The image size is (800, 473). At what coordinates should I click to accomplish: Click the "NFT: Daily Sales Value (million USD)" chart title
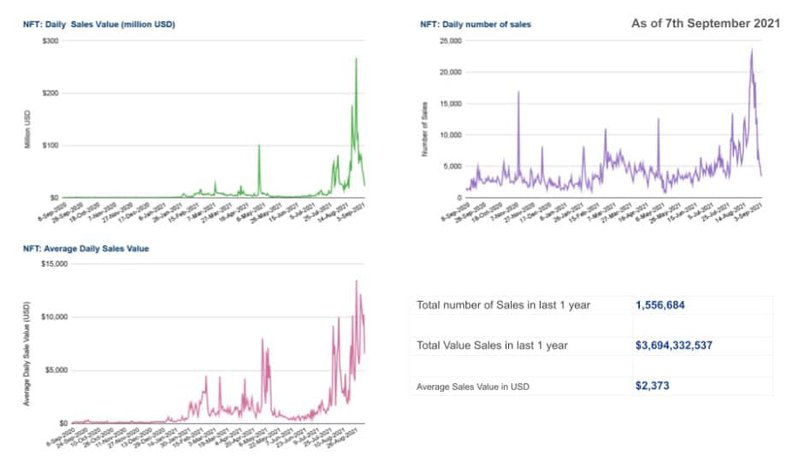coord(99,24)
